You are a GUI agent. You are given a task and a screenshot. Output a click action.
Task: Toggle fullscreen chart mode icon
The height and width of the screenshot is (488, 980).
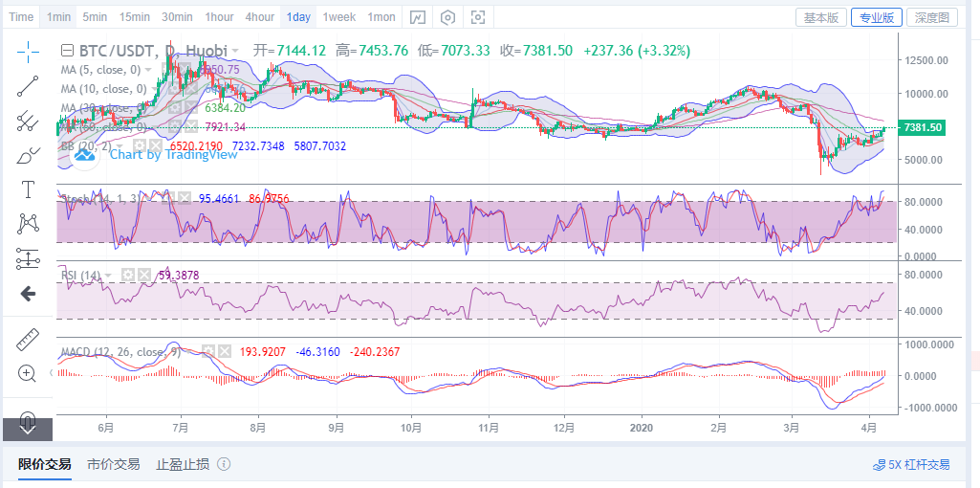[x=478, y=17]
